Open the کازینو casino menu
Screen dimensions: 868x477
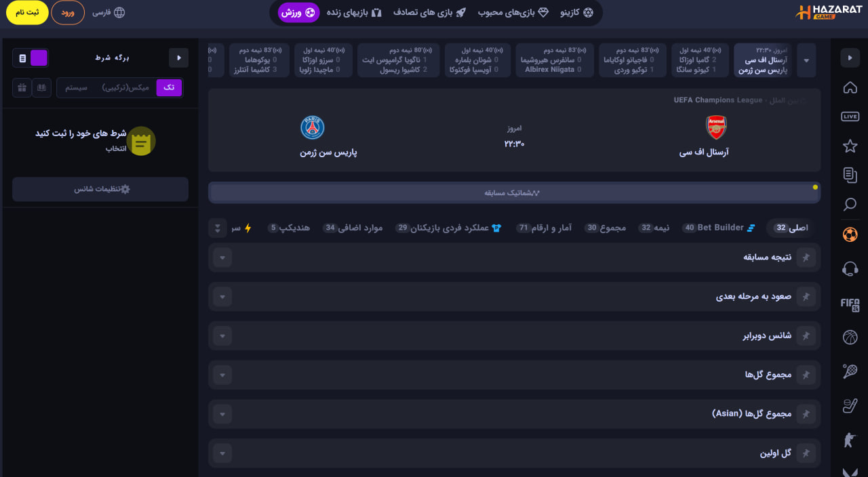pos(576,12)
